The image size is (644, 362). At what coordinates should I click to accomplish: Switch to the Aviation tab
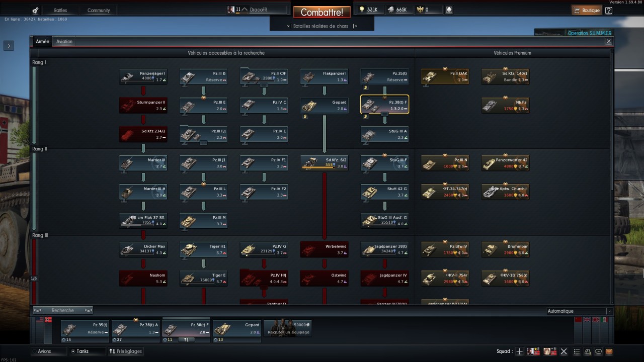tap(64, 42)
